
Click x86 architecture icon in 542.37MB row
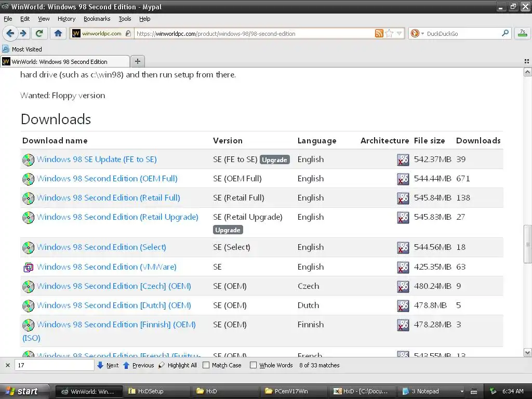403,160
